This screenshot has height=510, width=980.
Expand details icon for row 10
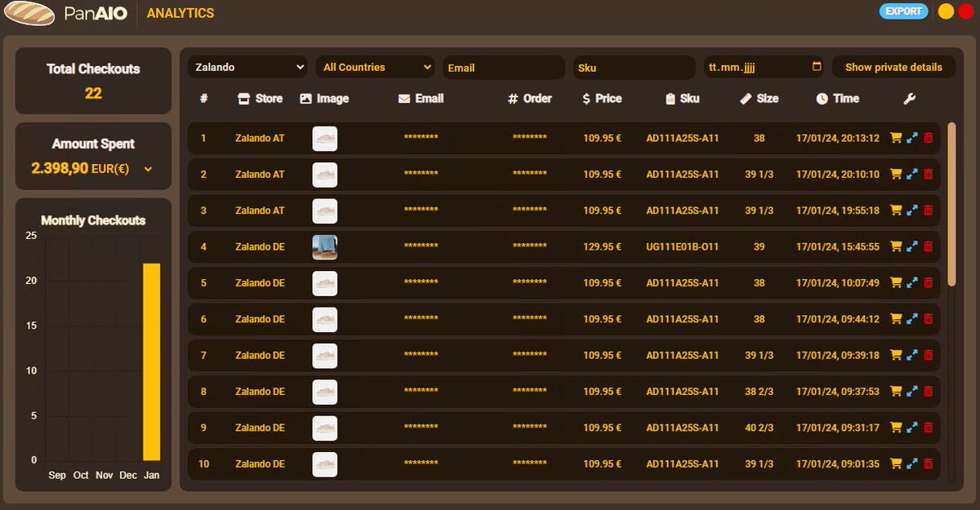(x=912, y=463)
